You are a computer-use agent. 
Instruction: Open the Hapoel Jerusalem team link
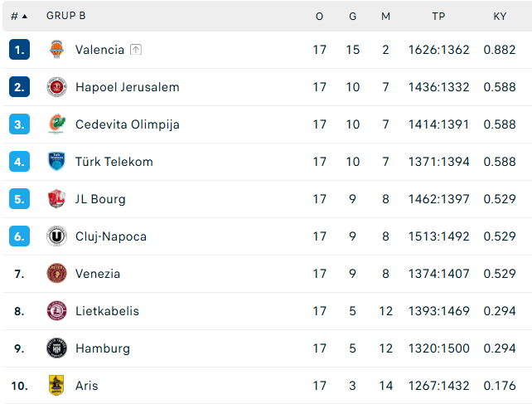127,87
